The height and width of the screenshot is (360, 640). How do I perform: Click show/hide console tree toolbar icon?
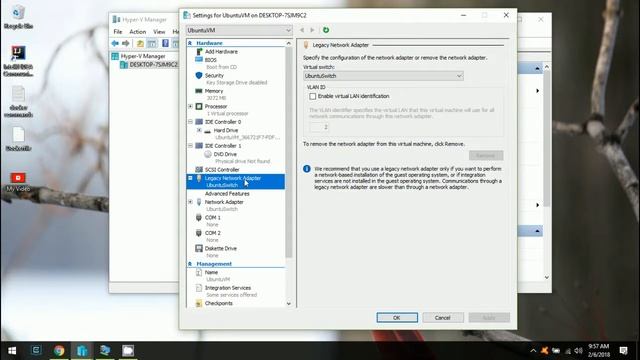(x=151, y=43)
